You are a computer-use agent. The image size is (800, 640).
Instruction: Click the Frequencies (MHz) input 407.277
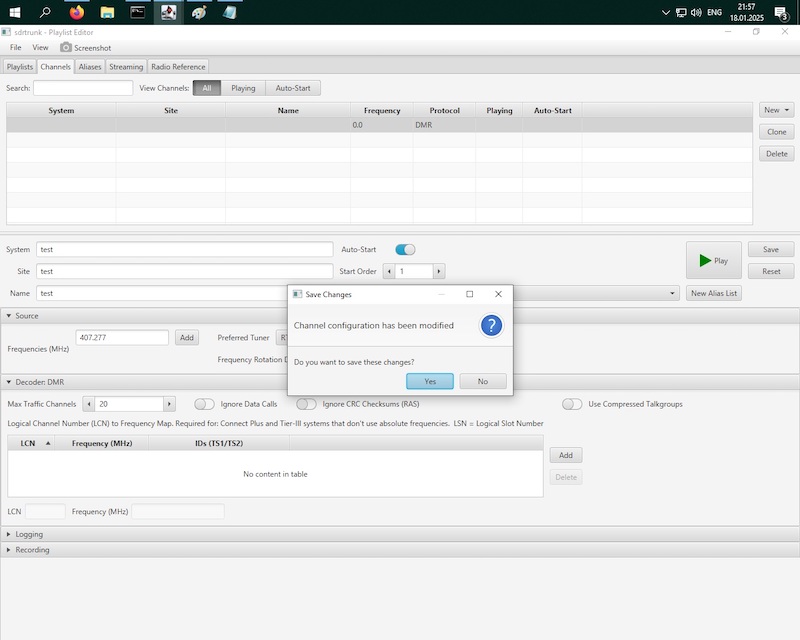pyautogui.click(x=122, y=338)
